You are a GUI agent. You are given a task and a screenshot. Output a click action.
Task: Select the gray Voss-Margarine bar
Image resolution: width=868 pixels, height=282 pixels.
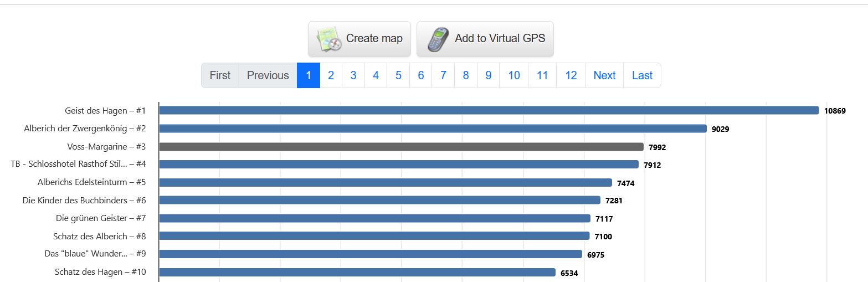coord(401,147)
